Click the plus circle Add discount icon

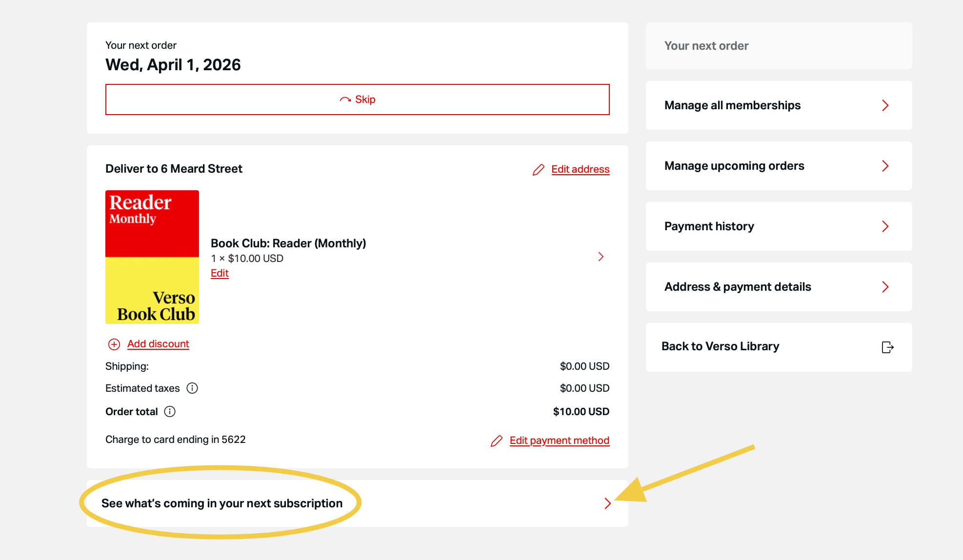click(114, 344)
